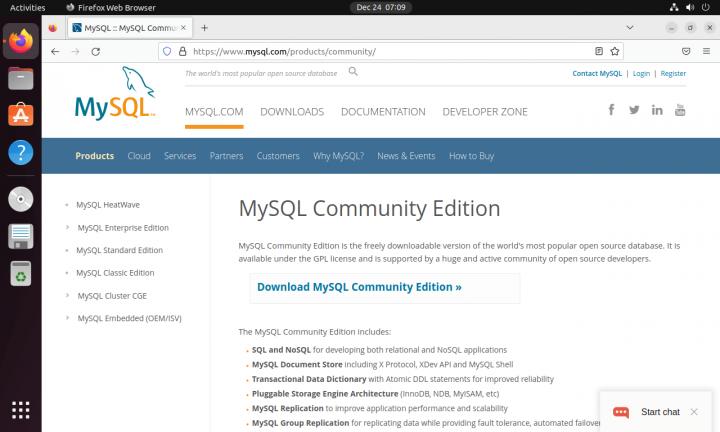Toggle reader view in address bar
720x432 pixels.
pyautogui.click(x=599, y=50)
